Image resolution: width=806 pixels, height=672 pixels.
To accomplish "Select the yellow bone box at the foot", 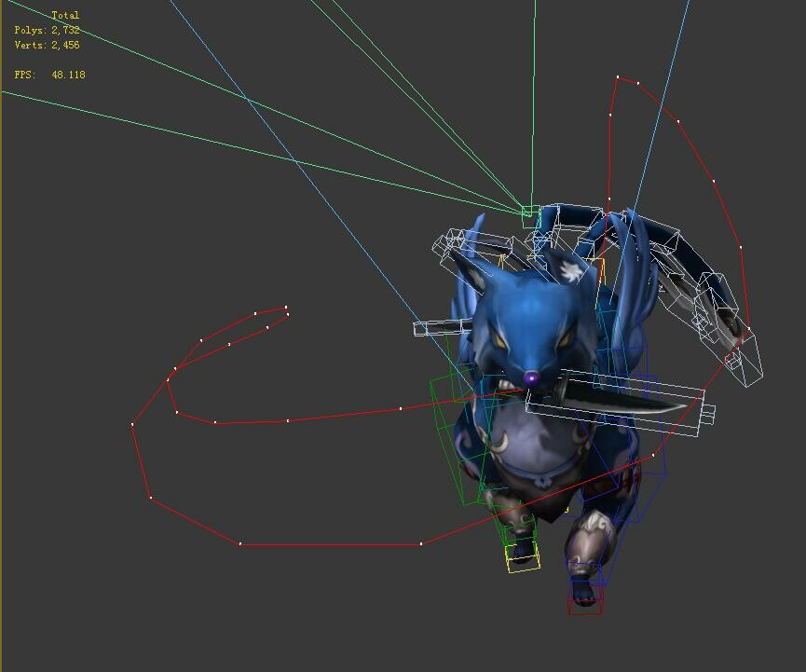I will 522,557.
